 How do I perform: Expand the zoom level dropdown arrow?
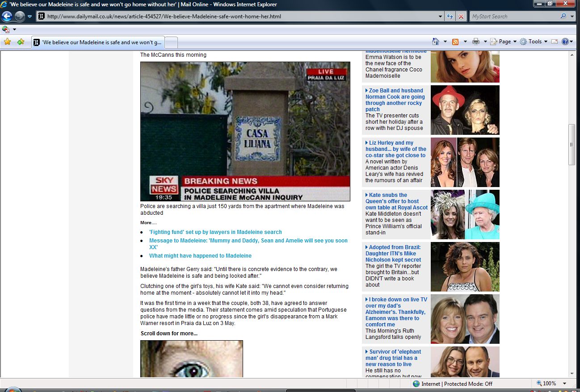(x=564, y=384)
